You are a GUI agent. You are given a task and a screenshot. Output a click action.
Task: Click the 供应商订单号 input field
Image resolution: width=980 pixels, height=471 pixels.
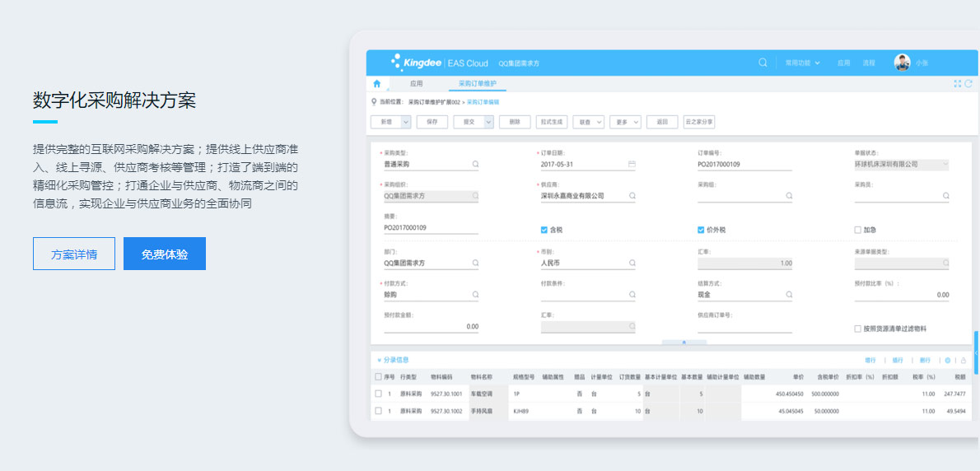tap(745, 328)
